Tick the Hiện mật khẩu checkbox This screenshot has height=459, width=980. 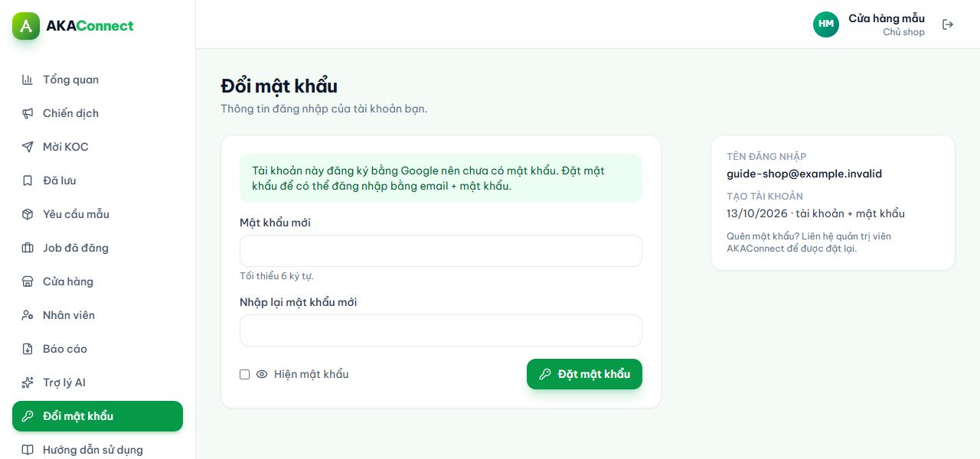[245, 375]
